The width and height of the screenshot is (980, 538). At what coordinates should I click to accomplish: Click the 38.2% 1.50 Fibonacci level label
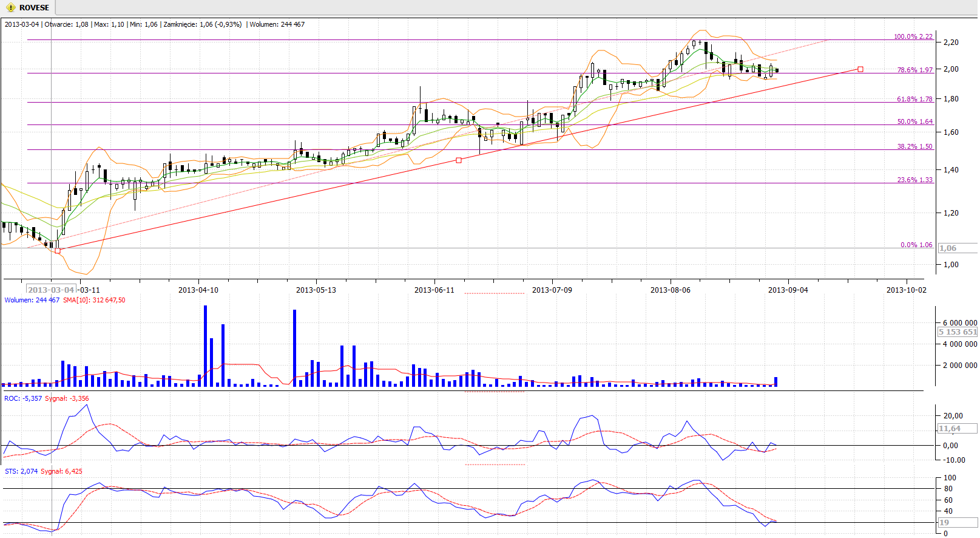point(915,146)
